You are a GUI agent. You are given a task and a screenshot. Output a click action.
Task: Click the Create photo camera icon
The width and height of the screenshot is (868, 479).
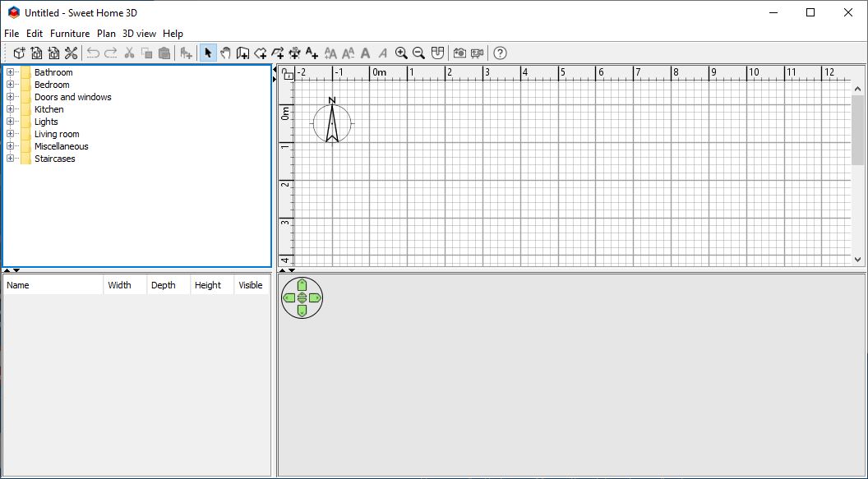coord(459,53)
